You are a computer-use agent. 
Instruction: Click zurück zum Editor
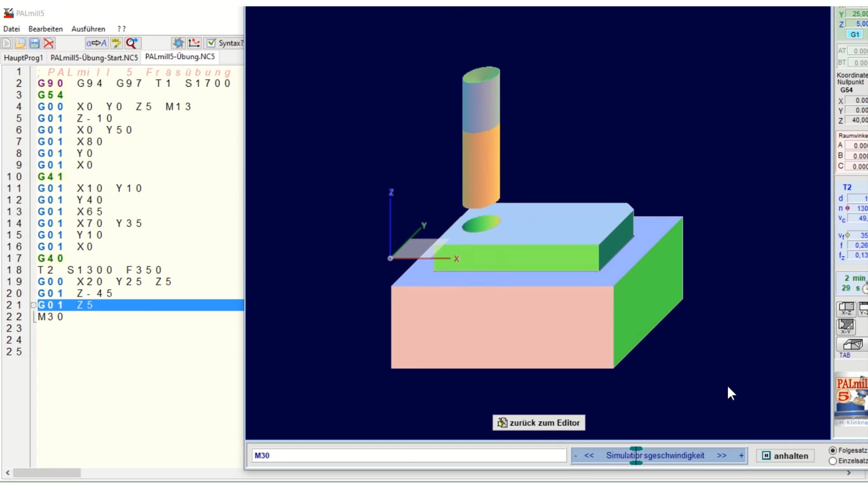coord(538,423)
